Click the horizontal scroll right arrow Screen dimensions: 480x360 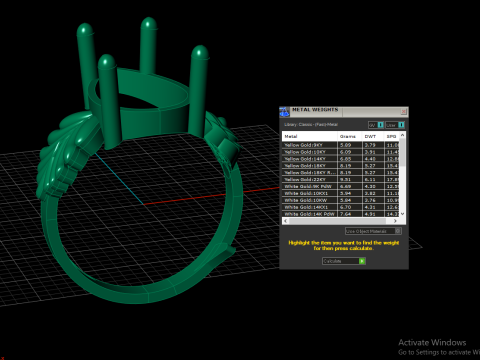tap(395, 221)
